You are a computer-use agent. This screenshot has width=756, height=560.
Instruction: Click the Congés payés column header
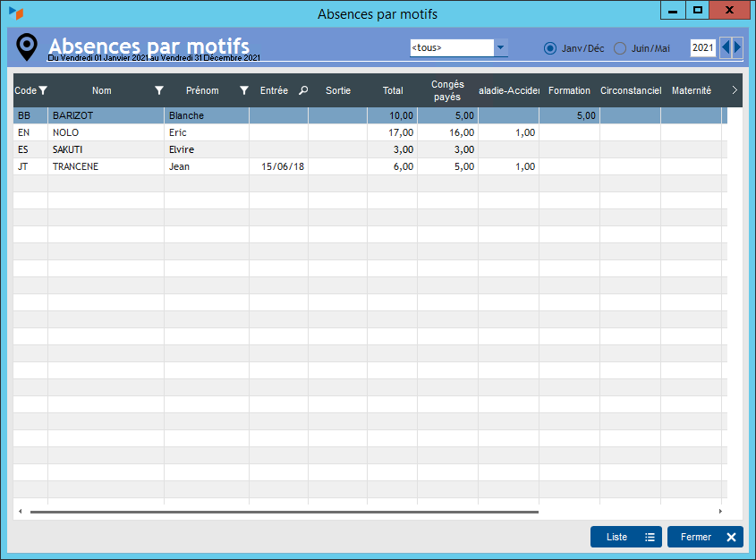tap(447, 90)
